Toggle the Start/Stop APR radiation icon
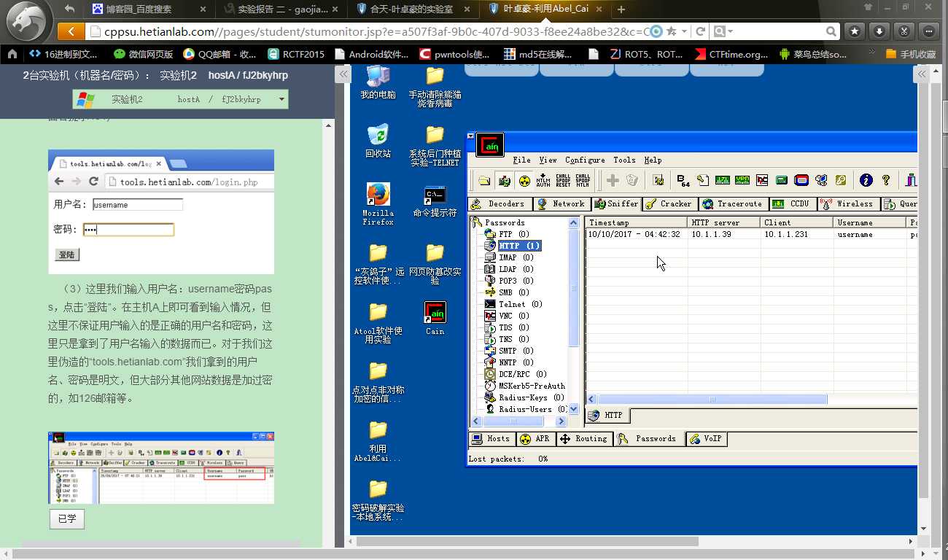The image size is (948, 560). [524, 180]
